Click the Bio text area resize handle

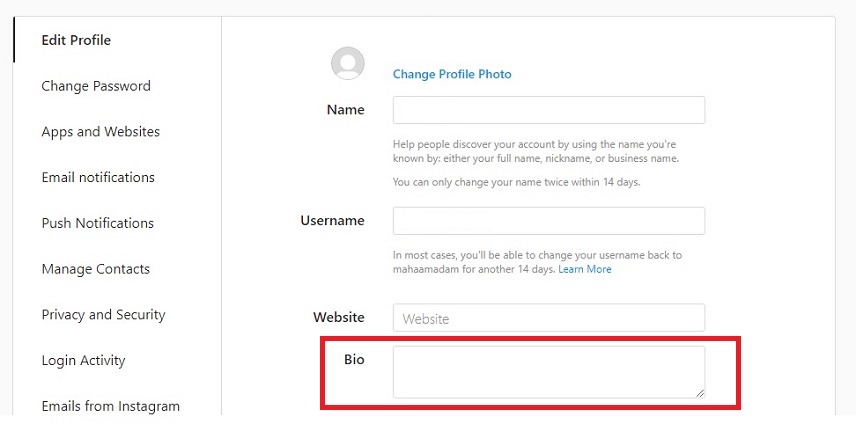point(700,393)
